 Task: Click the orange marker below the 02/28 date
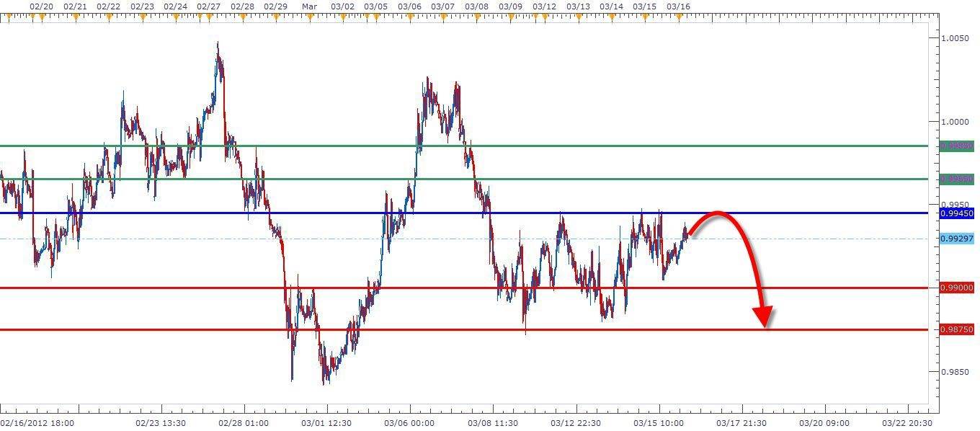coord(243,17)
